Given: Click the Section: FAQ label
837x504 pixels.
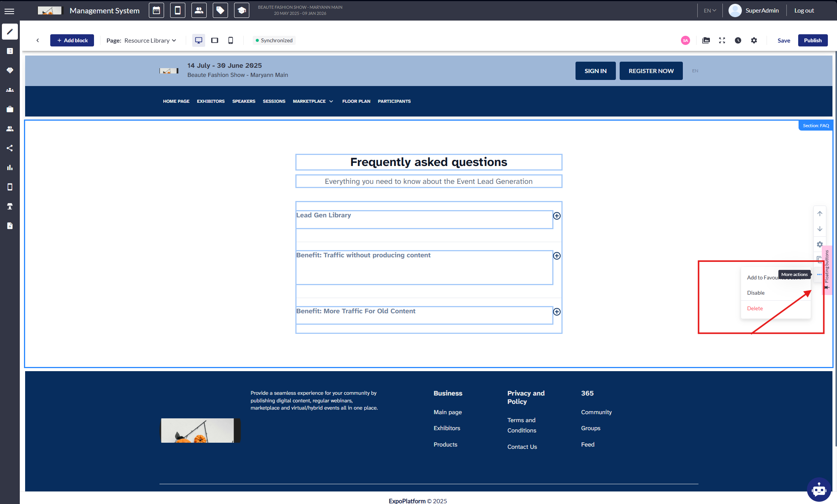Looking at the screenshot, I should pyautogui.click(x=816, y=126).
